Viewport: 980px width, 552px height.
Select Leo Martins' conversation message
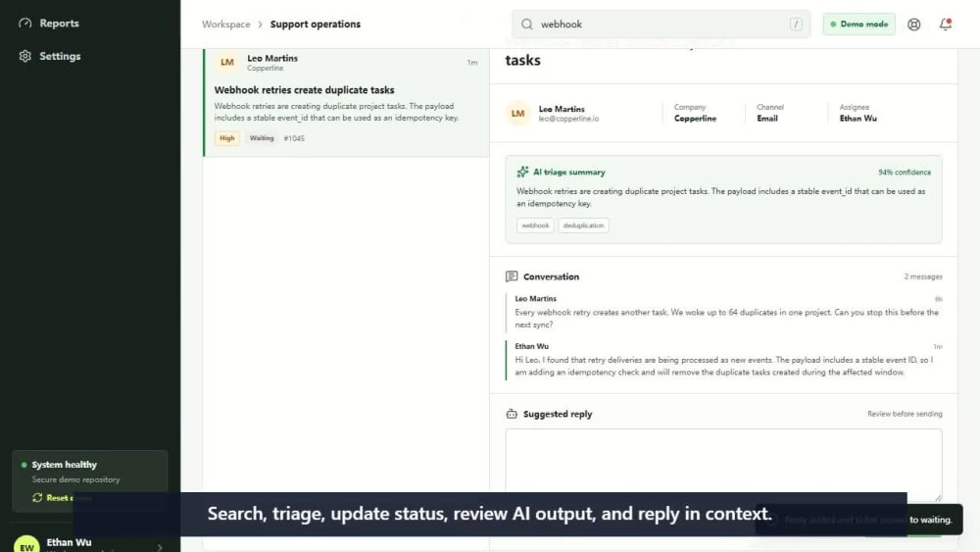(x=723, y=312)
